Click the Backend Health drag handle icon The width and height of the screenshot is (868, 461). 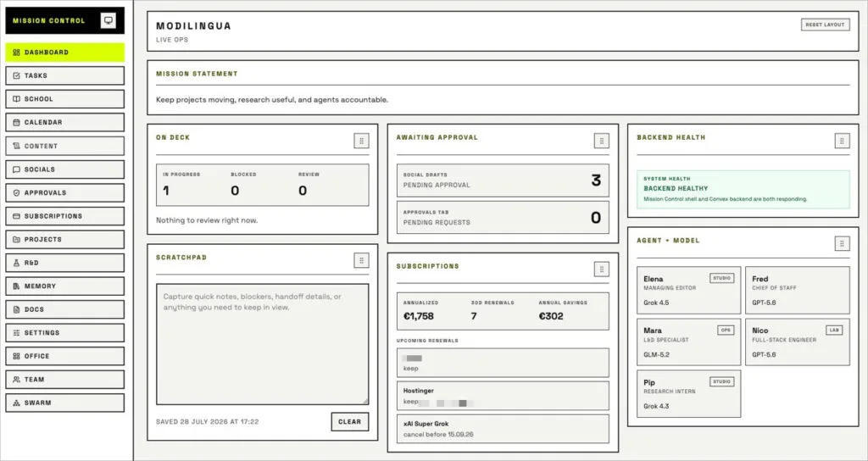pyautogui.click(x=842, y=142)
